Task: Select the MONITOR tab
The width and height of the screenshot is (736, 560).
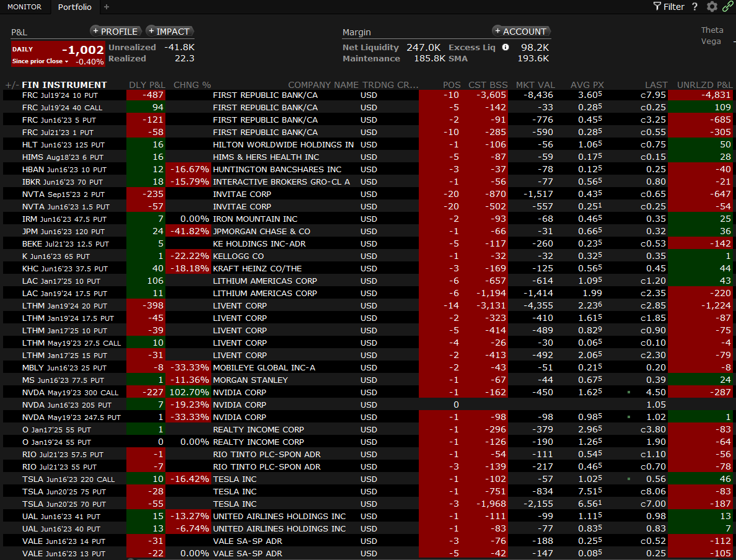Action: (24, 7)
